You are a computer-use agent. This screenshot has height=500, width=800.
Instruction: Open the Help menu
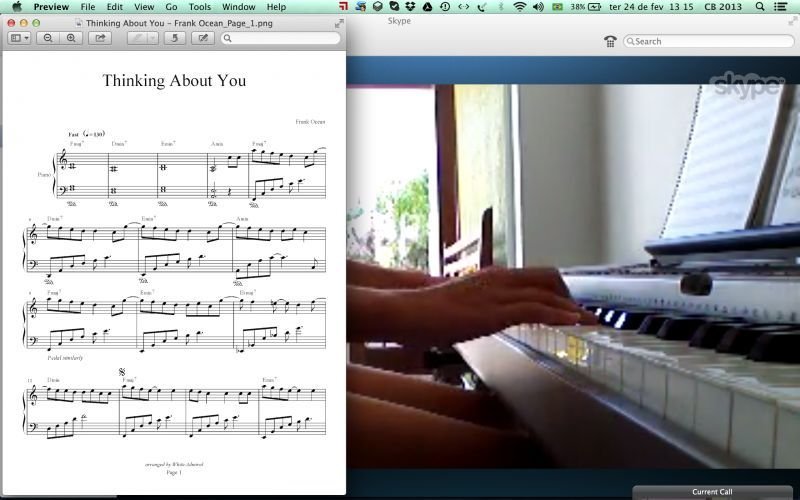pyautogui.click(x=276, y=7)
